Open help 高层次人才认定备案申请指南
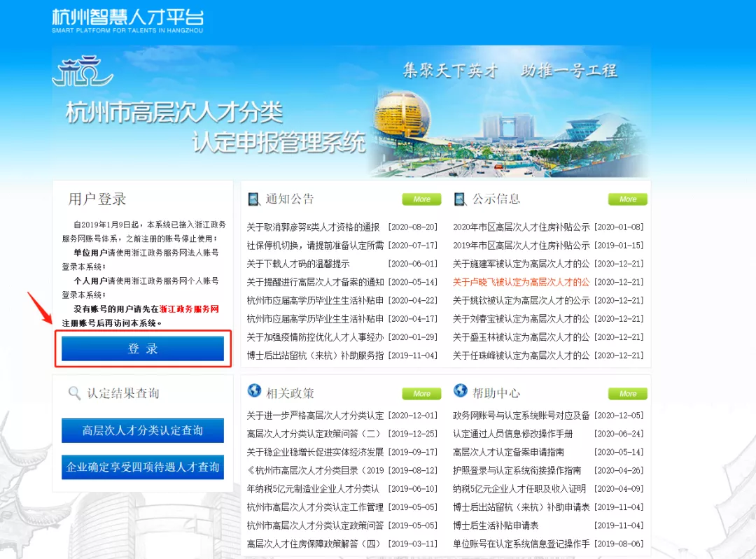Image resolution: width=756 pixels, height=559 pixels. 509,452
